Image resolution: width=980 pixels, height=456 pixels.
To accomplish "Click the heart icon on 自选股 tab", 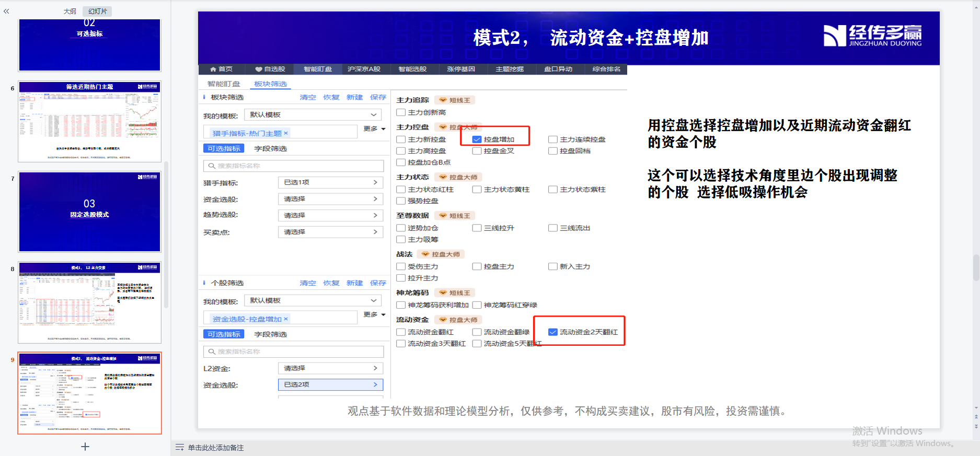I will pos(259,69).
